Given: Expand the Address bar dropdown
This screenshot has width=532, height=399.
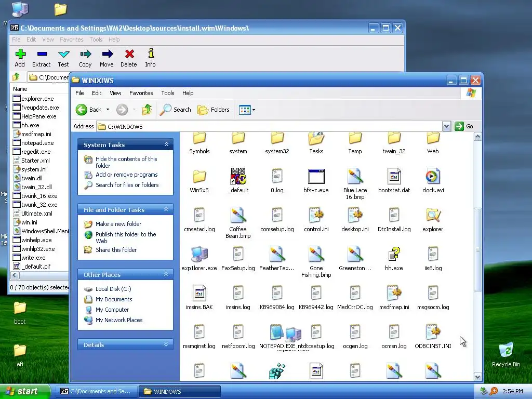Looking at the screenshot, I should coord(446,127).
